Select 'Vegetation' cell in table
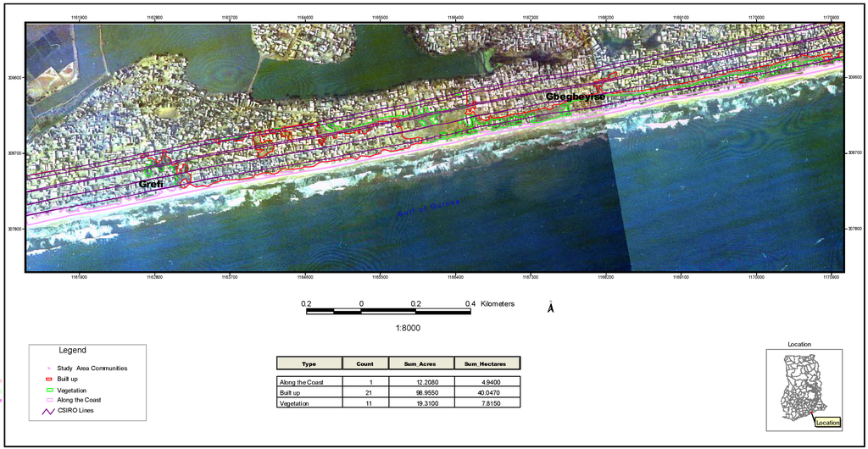The image size is (868, 449). (309, 402)
